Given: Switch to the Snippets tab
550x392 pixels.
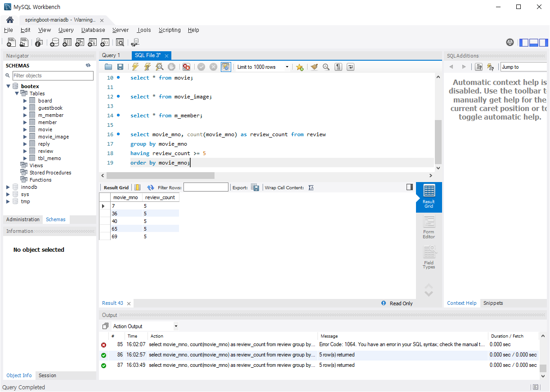Looking at the screenshot, I should tap(493, 303).
